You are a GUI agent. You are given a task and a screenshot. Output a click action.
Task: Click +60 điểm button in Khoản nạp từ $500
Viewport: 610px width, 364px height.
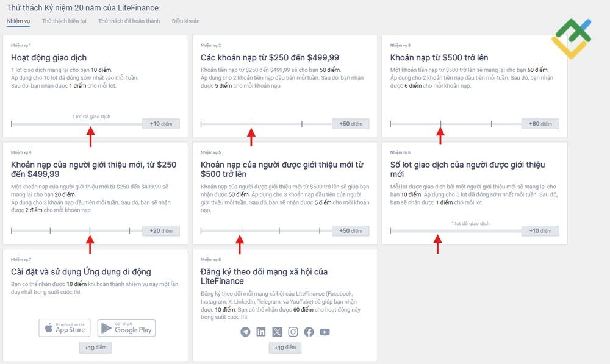(540, 124)
